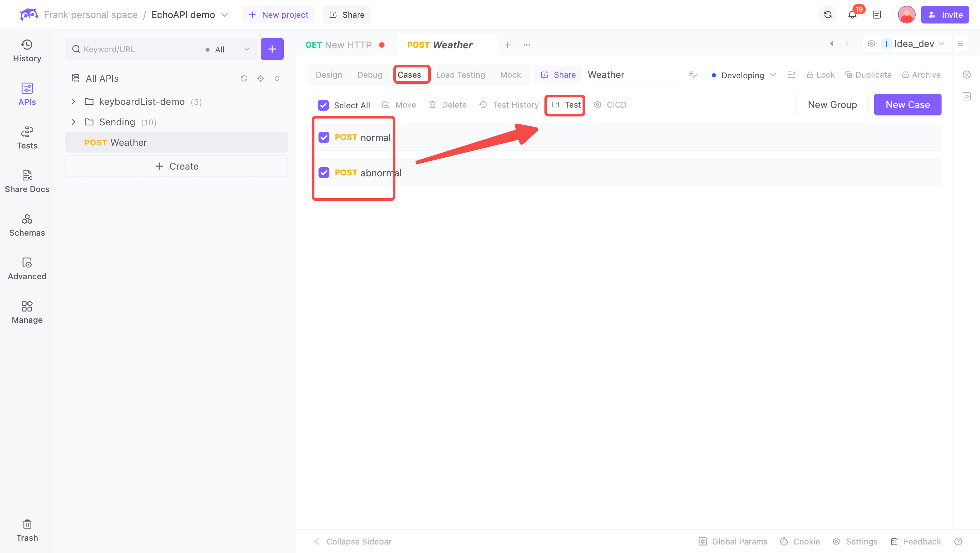Click the New Group button

pyautogui.click(x=832, y=105)
